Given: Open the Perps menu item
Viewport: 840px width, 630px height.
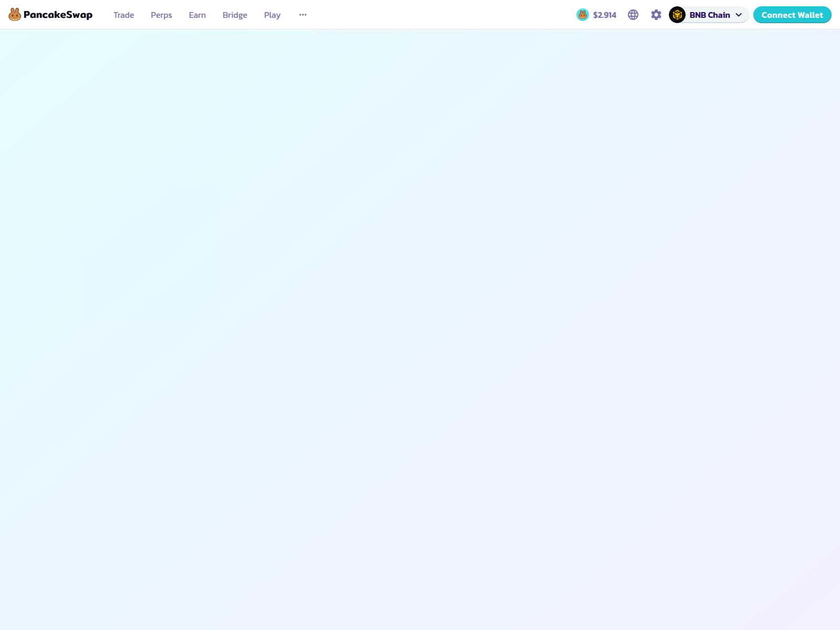Looking at the screenshot, I should (x=161, y=15).
